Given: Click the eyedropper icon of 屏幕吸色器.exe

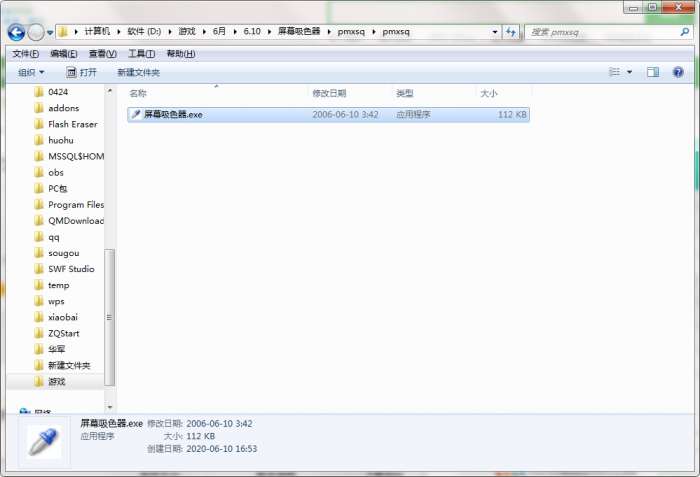Looking at the screenshot, I should (x=136, y=114).
